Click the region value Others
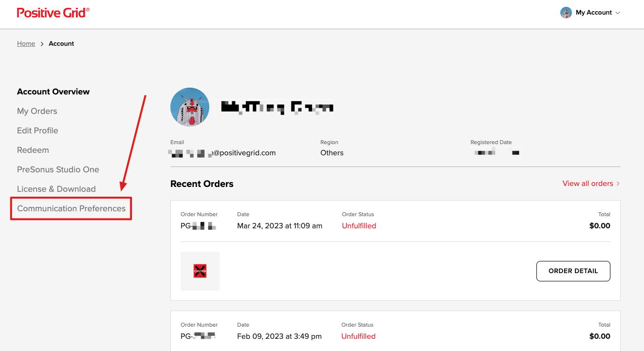 [332, 153]
